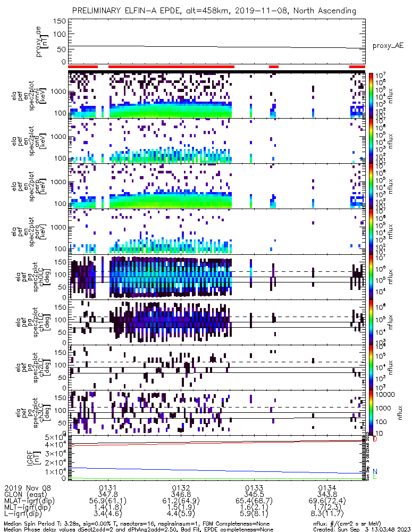Screen dimensions: 412x532
Task: Click the MLAT value 56.9(61.1)
Action: click(x=108, y=501)
